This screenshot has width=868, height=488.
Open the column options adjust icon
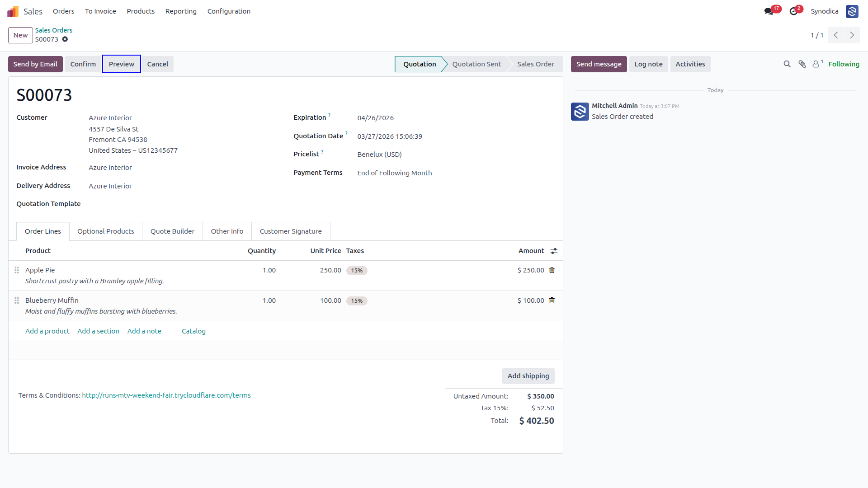[x=554, y=251]
